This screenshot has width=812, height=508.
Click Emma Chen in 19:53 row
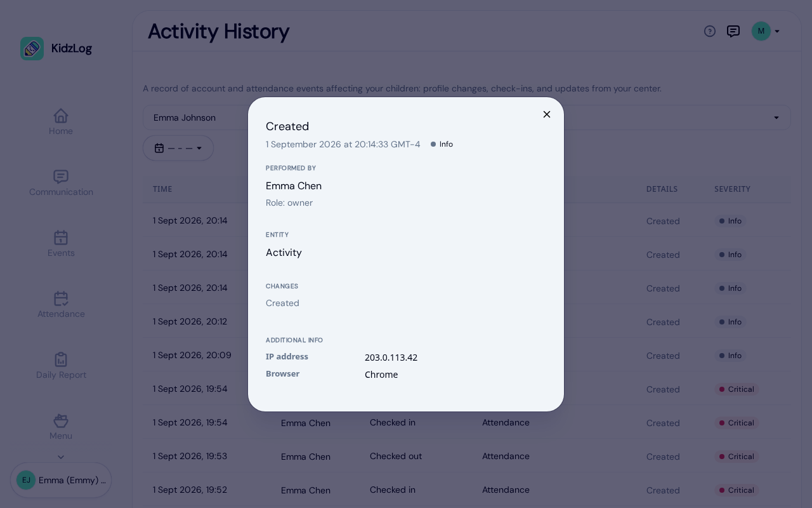pos(306,457)
